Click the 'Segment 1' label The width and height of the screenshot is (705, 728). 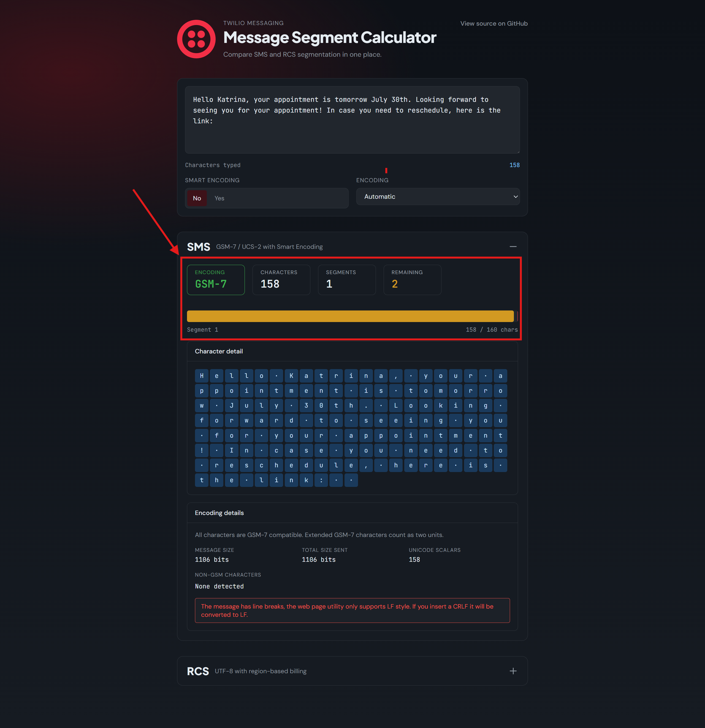[x=202, y=329]
